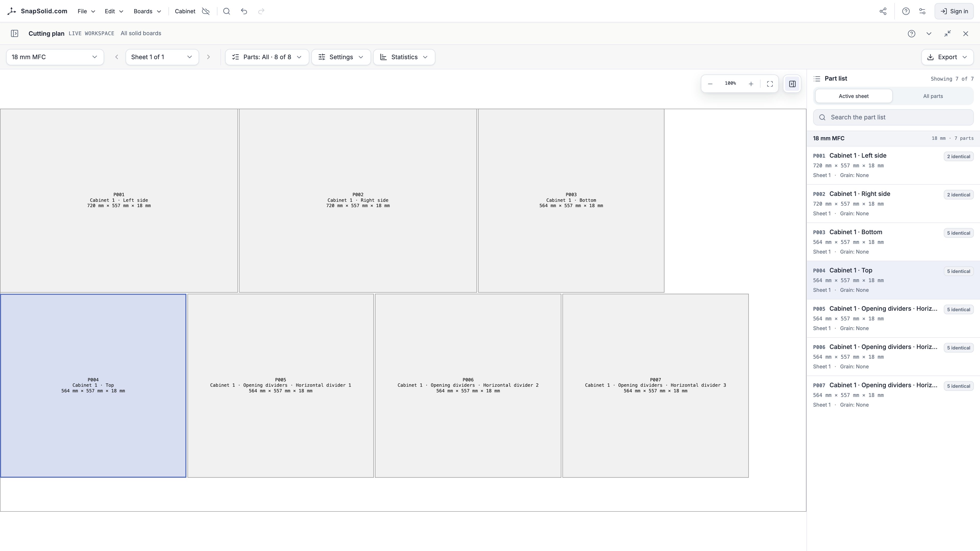Open search with the magnifier icon
Screen dimensions: 980x551
[x=227, y=11]
